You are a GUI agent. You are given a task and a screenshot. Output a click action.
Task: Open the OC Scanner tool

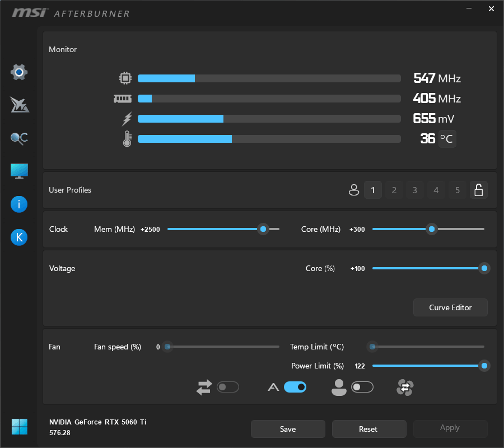click(19, 138)
